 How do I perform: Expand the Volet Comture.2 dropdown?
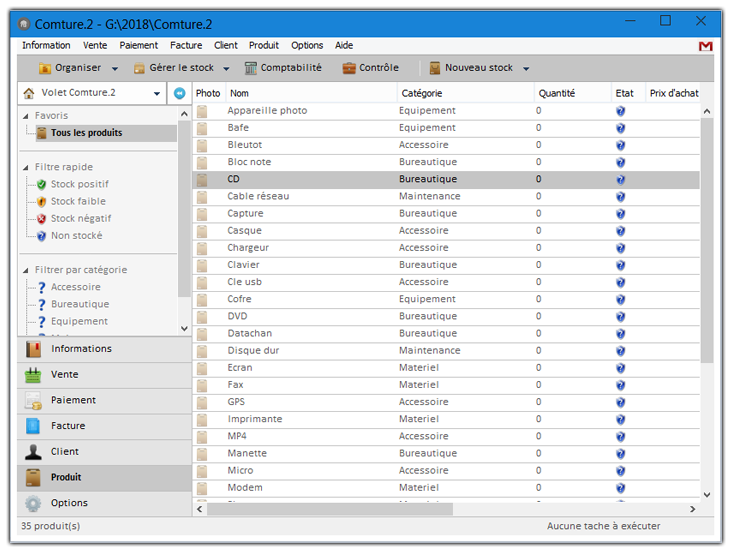click(157, 94)
